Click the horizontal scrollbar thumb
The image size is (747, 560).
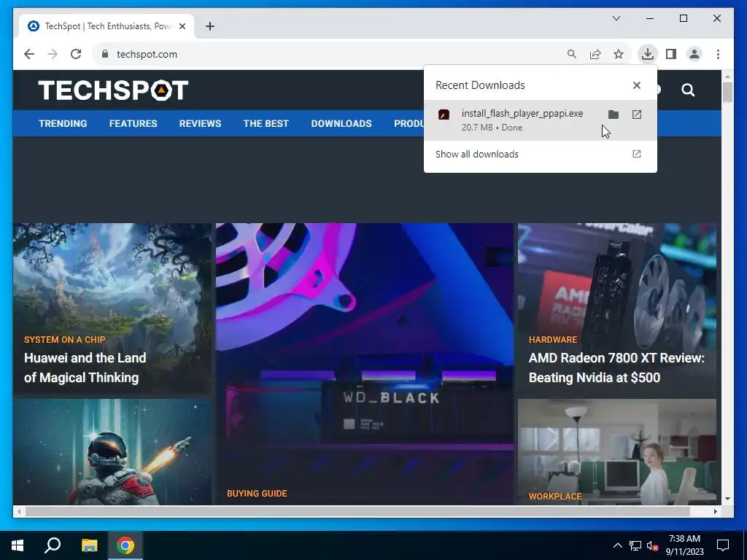[357, 511]
